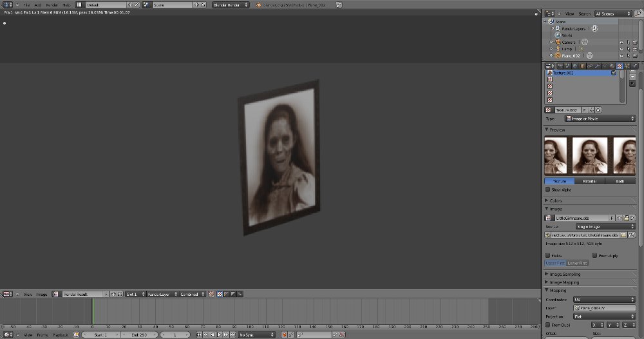Screen dimensions: 644x339
Task: Click the open image folder icon
Action: point(625,218)
